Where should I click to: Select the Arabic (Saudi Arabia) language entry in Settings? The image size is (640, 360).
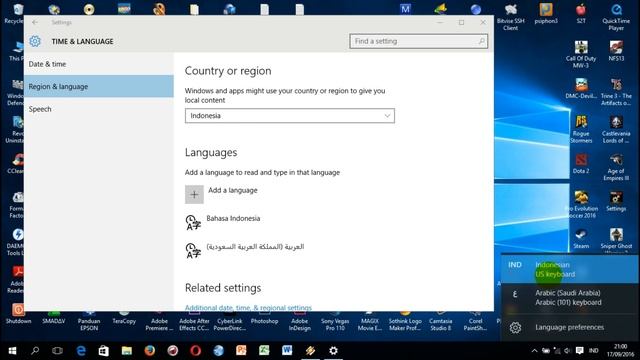point(245,250)
